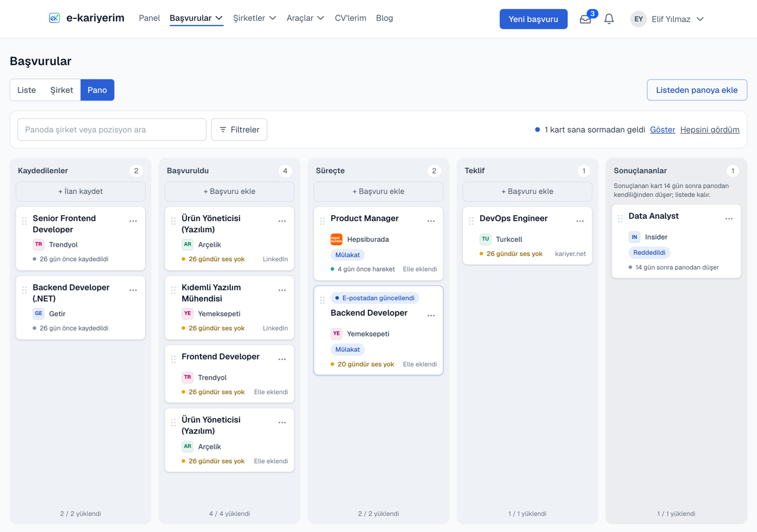Click '4 / 4 yüklendi' footer text

229,514
